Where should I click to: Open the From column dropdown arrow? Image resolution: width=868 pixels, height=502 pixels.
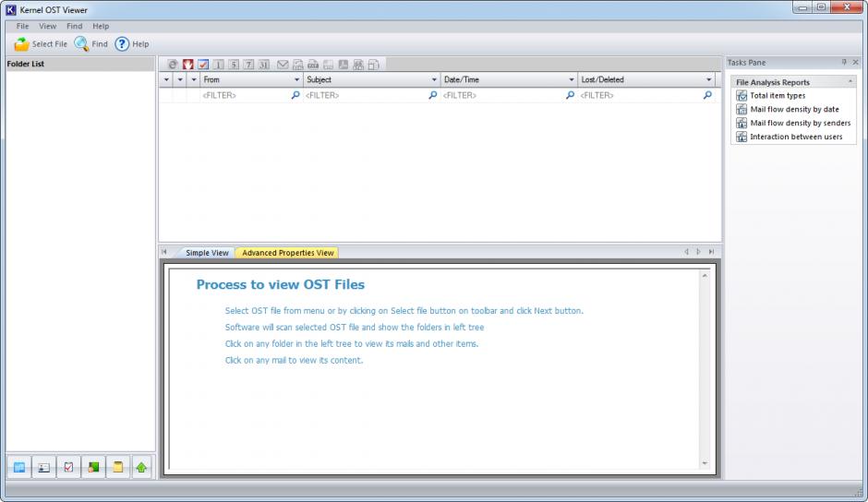click(296, 79)
